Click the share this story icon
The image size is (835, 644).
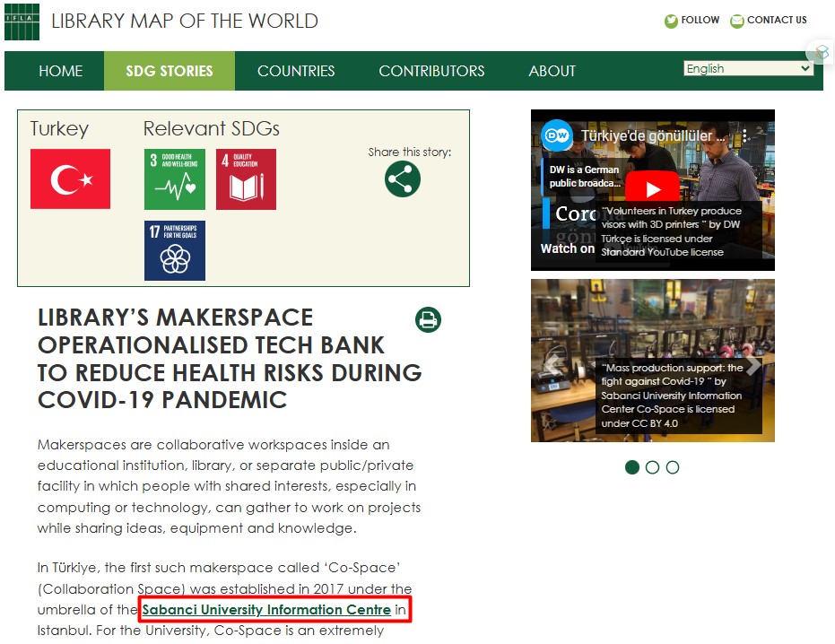tap(403, 178)
